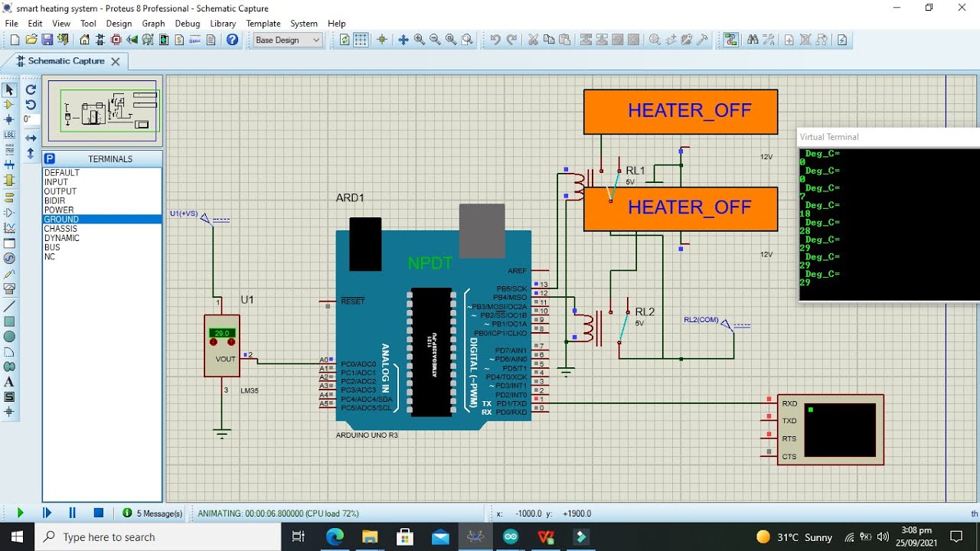Open the Debug menu
Image resolution: width=980 pixels, height=551 pixels.
[x=188, y=24]
